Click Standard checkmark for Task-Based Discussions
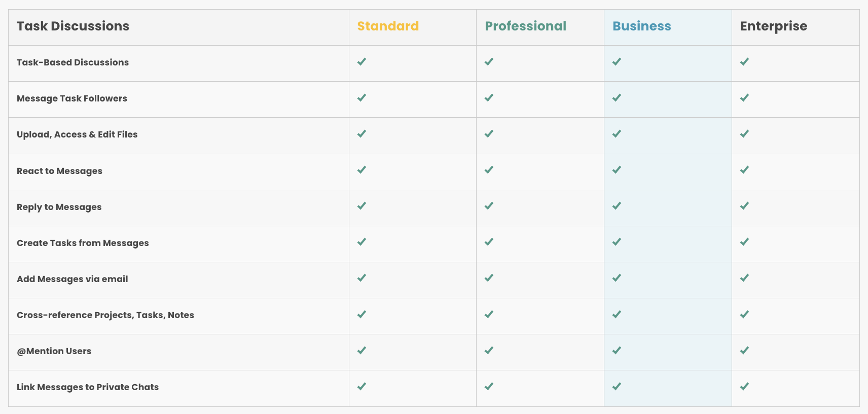Viewport: 868px width, 414px height. coord(361,62)
